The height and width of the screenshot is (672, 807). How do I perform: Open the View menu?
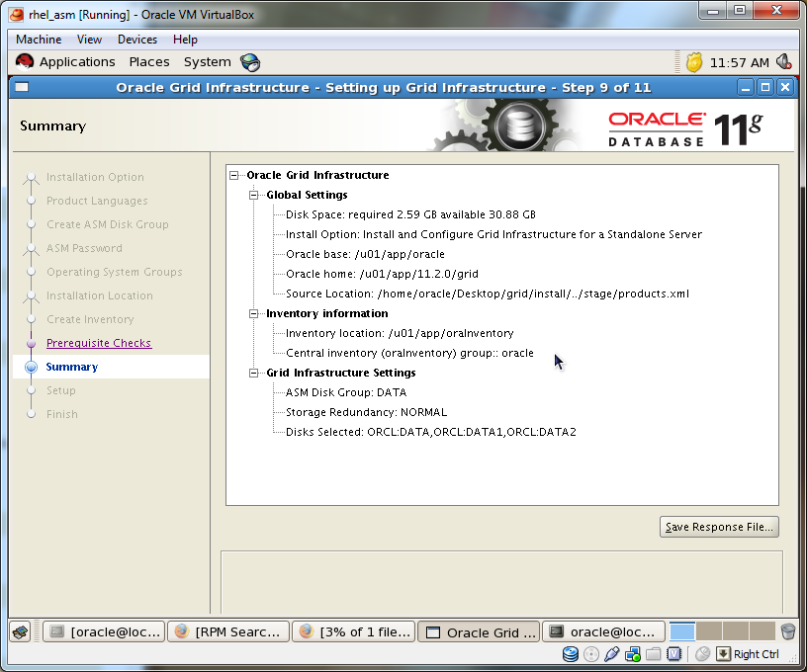[90, 40]
